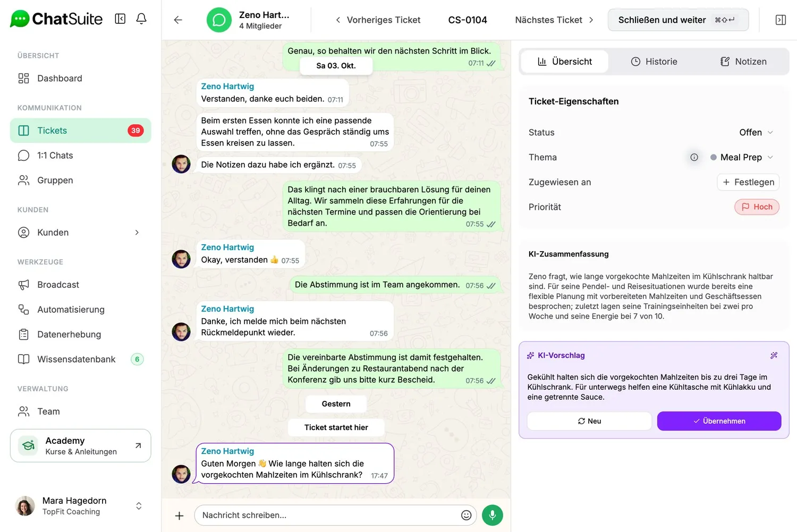Click the 4 Mitglieder label

(x=260, y=26)
